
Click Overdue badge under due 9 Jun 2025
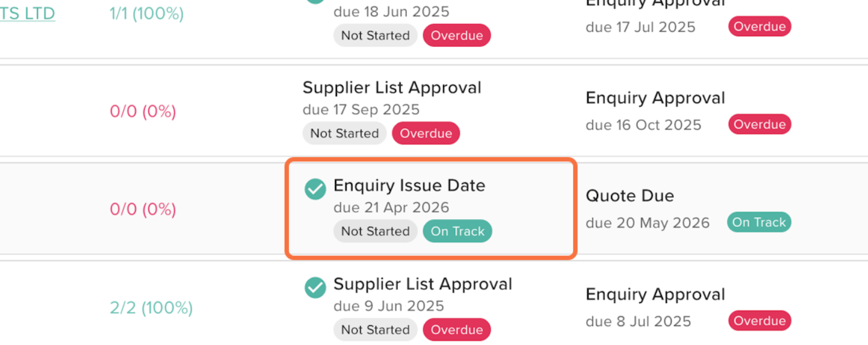click(x=456, y=330)
